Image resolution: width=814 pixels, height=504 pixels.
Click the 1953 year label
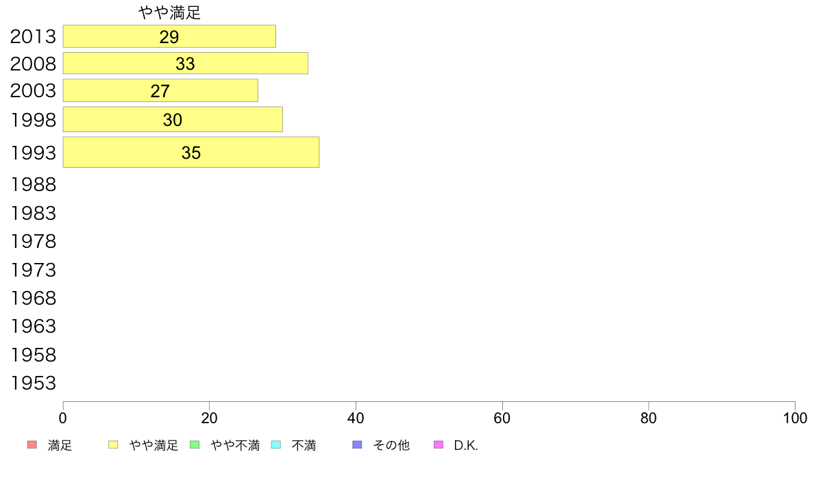(x=33, y=383)
